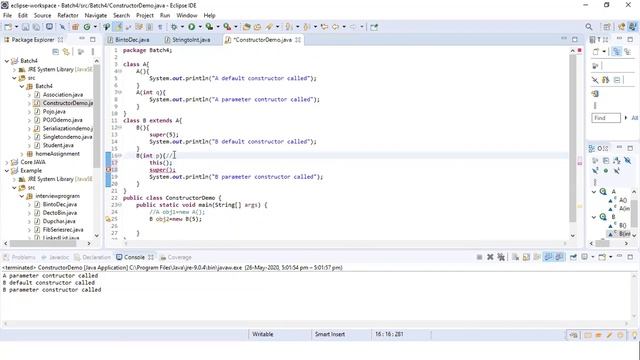Select the Declaration tab

click(96, 257)
